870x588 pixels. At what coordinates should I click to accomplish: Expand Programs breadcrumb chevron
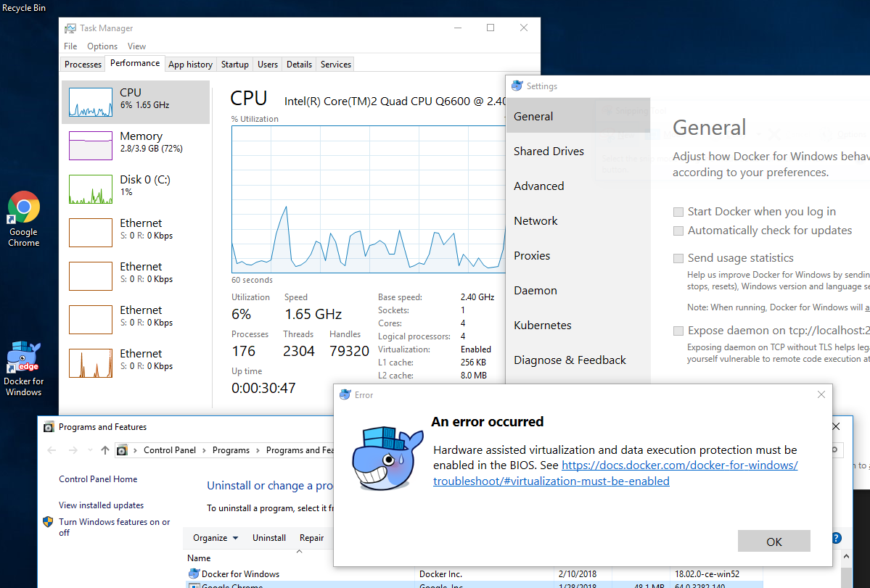(x=258, y=450)
